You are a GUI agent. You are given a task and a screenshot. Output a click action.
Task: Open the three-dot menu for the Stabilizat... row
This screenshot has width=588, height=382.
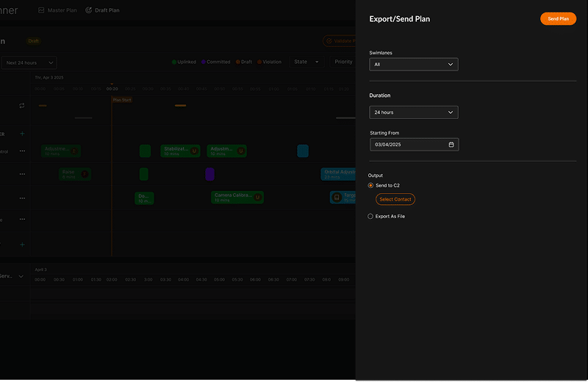point(22,151)
